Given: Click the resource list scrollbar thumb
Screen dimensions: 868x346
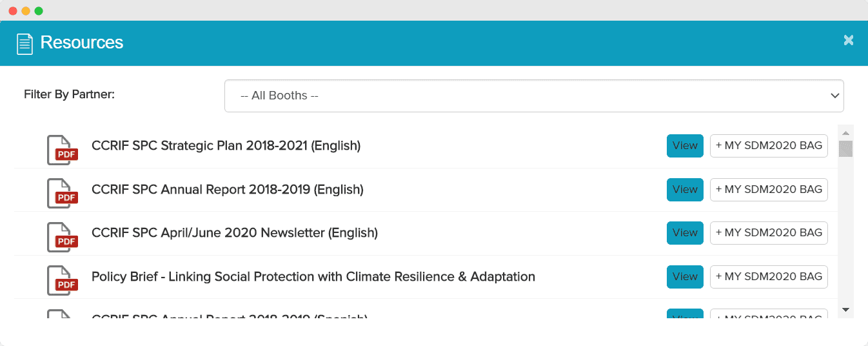Looking at the screenshot, I should click(845, 148).
